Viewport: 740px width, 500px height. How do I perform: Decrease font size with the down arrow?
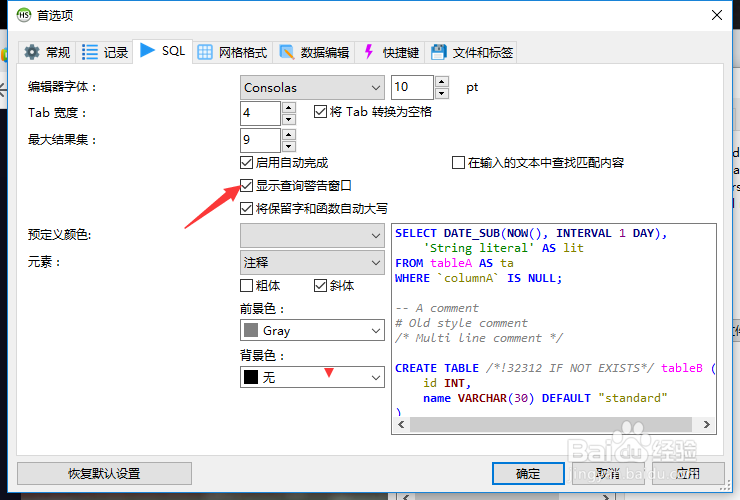[x=441, y=93]
